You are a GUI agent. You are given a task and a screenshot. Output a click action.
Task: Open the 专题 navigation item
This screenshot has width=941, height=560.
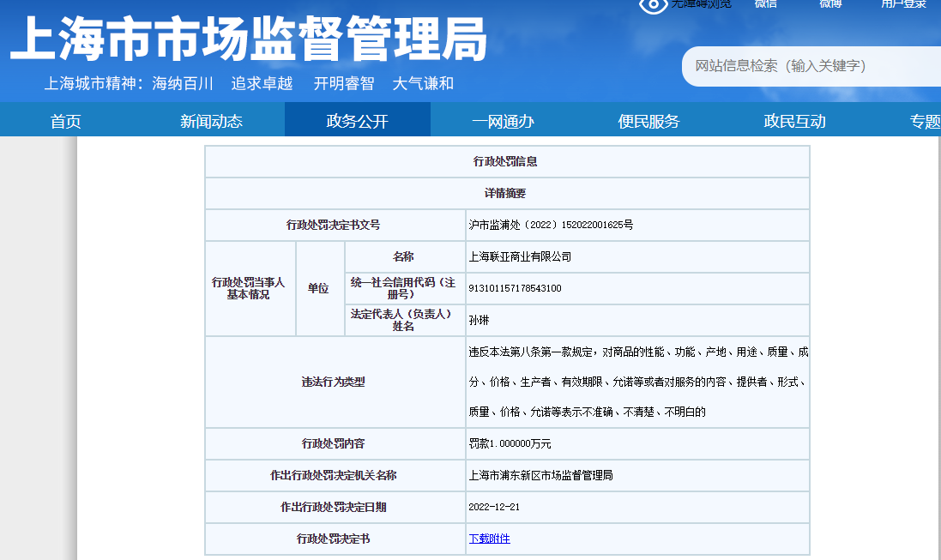pos(925,121)
